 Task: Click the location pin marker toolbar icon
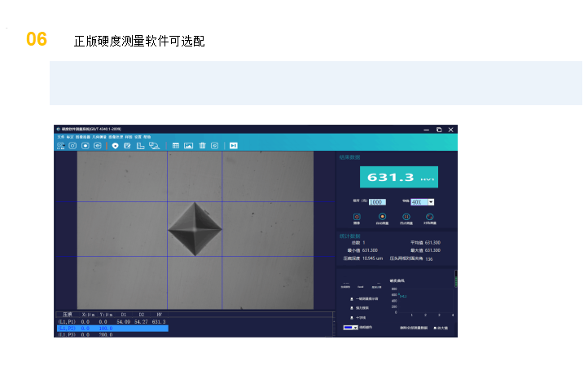click(115, 146)
